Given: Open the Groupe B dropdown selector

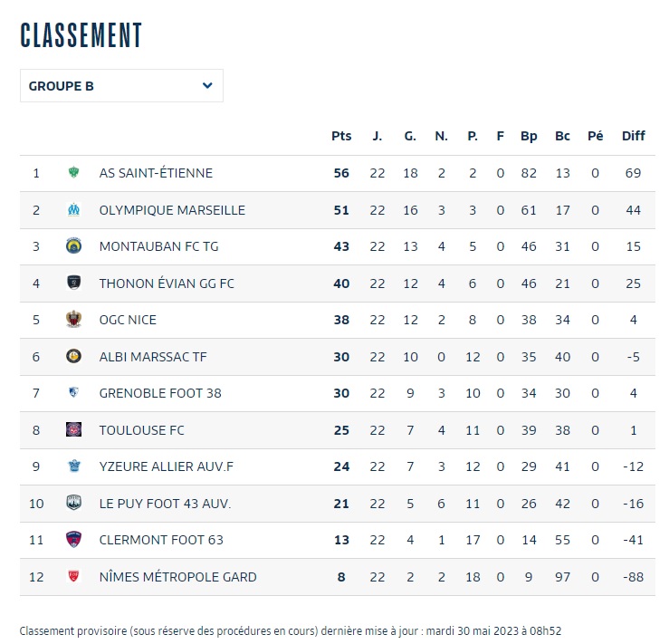Looking at the screenshot, I should coord(121,86).
